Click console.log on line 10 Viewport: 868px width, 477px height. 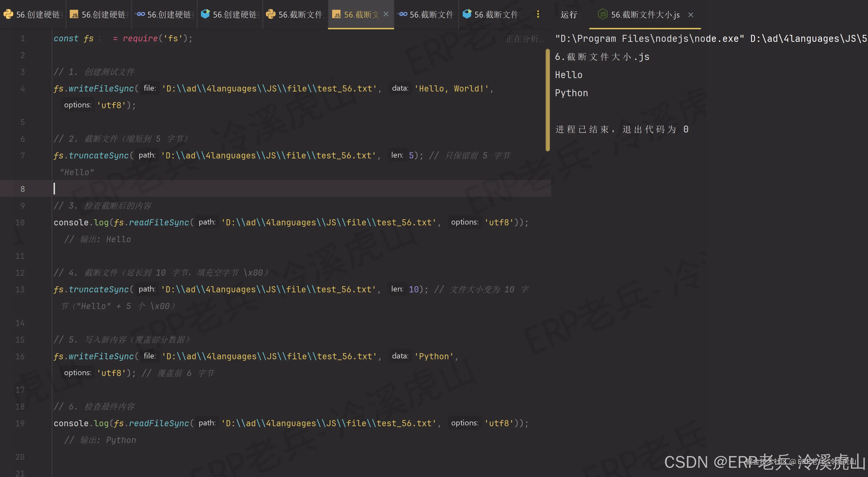point(81,222)
